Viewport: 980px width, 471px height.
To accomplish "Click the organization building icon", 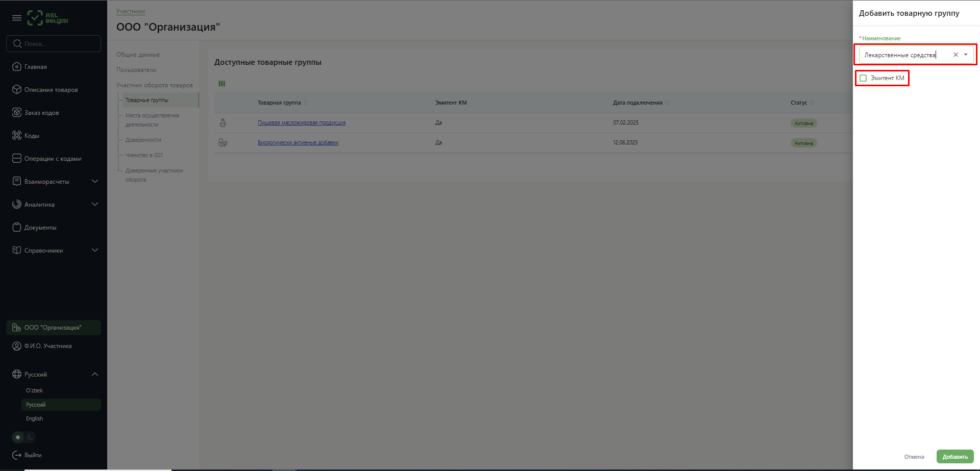I will (16, 328).
